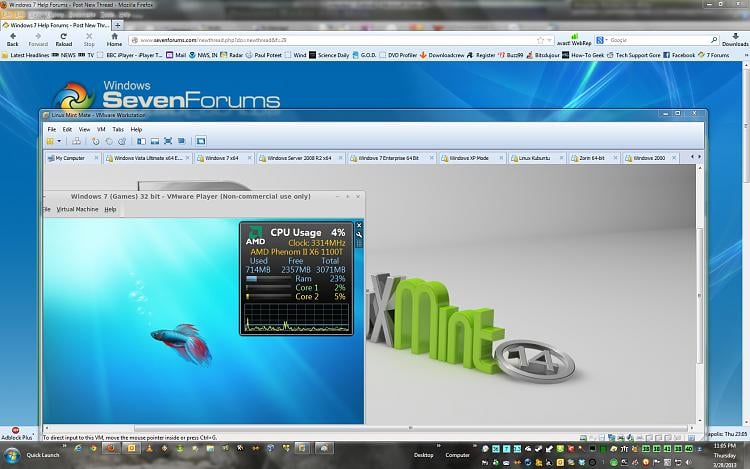Open VMware snapshot manager toolbar icon
Screen dimensions: 750x469
(122, 141)
